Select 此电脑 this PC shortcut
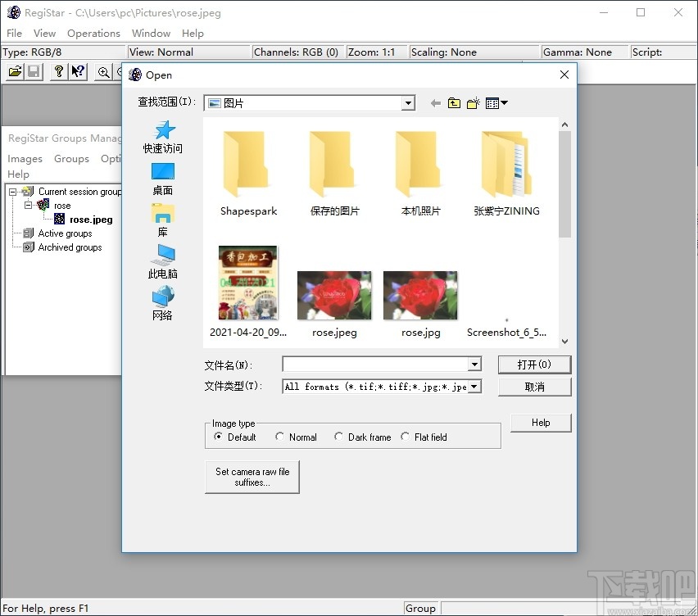Screen dimensions: 698x616 (163, 261)
